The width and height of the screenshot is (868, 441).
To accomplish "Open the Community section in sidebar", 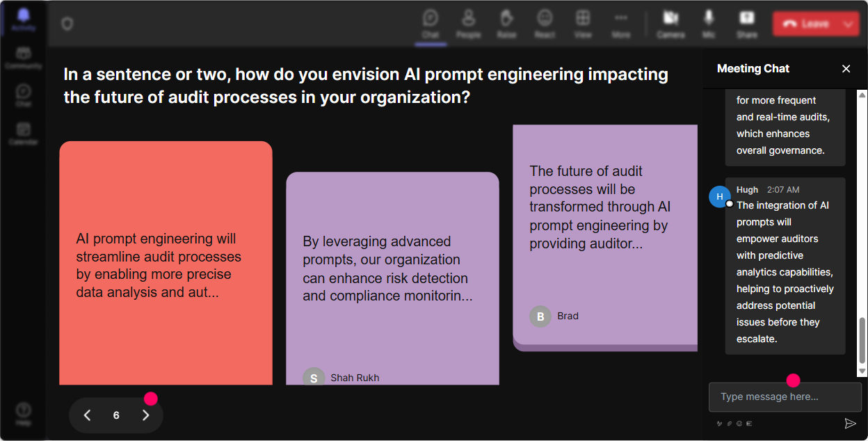I will (23, 57).
